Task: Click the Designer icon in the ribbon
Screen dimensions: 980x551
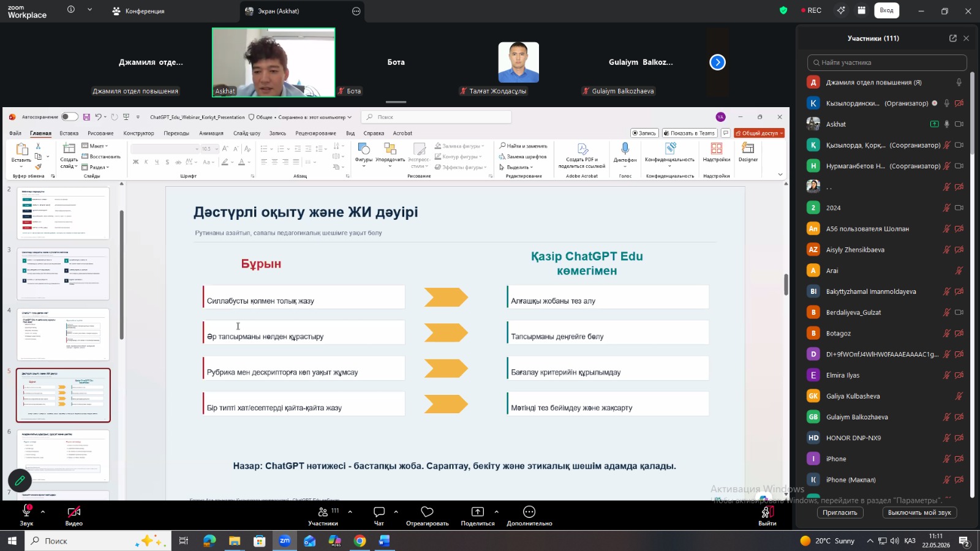Action: (x=748, y=152)
